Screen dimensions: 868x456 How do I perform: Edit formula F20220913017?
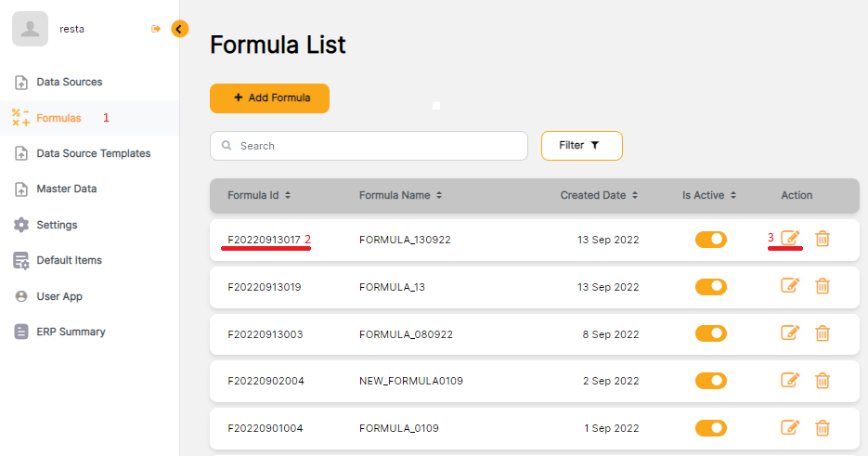coord(790,239)
